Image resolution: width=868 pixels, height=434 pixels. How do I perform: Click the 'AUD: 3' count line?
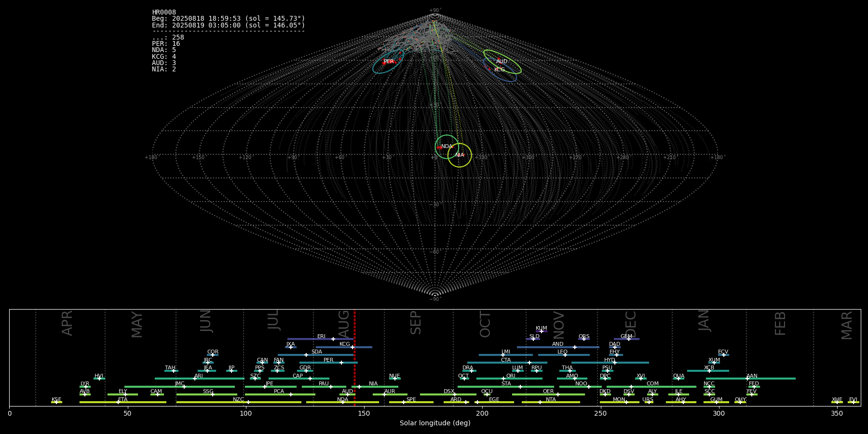tap(164, 63)
